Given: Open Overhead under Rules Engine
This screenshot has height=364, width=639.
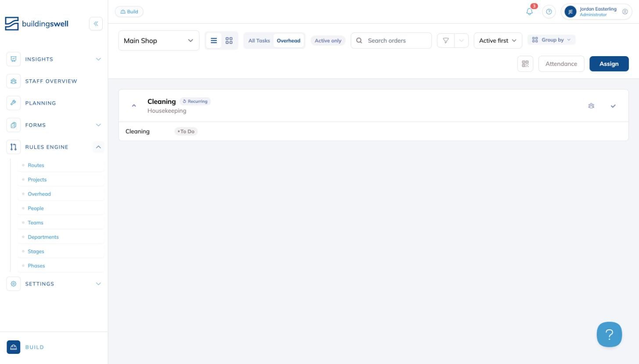Looking at the screenshot, I should coord(39,194).
